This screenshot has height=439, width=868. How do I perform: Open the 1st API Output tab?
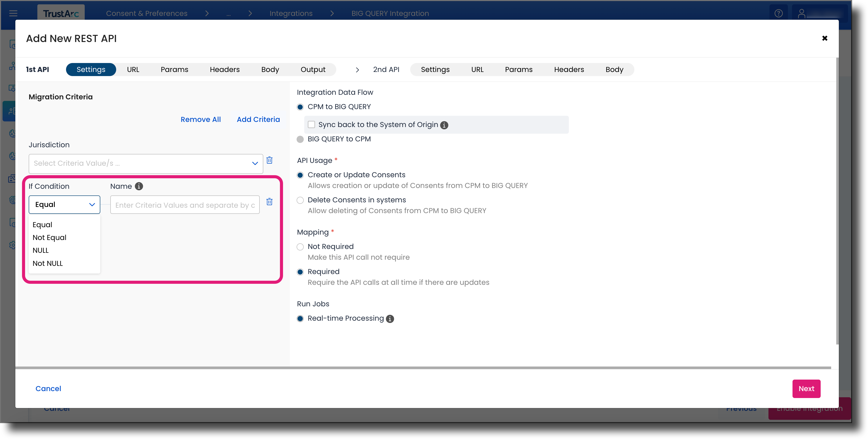pos(313,69)
